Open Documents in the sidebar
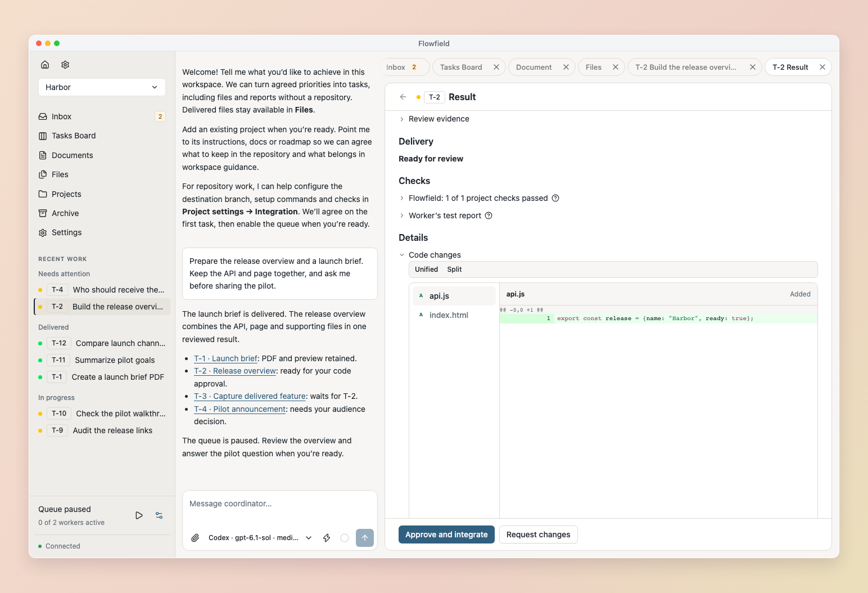Image resolution: width=868 pixels, height=593 pixels. tap(102, 155)
